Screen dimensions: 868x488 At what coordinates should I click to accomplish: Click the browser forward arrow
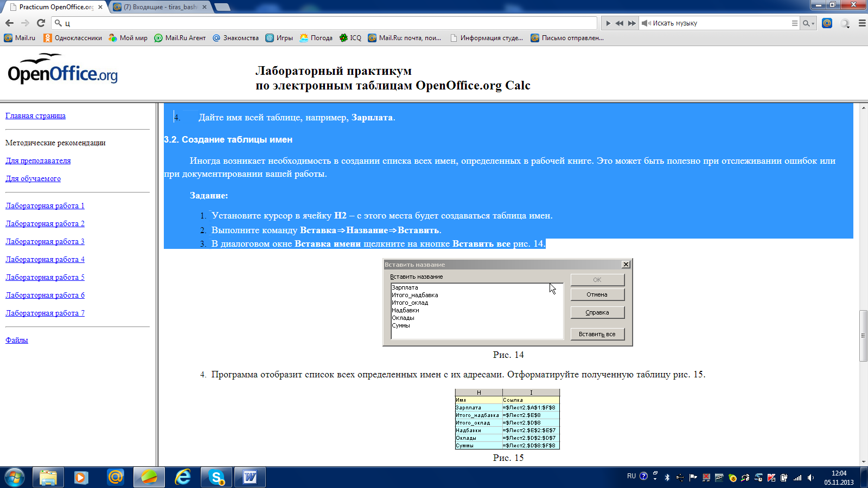click(25, 23)
